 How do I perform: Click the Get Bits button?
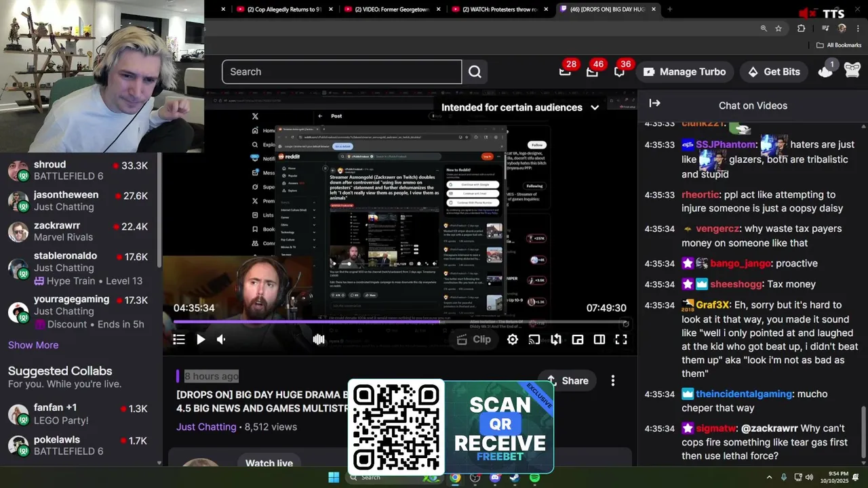(x=774, y=72)
